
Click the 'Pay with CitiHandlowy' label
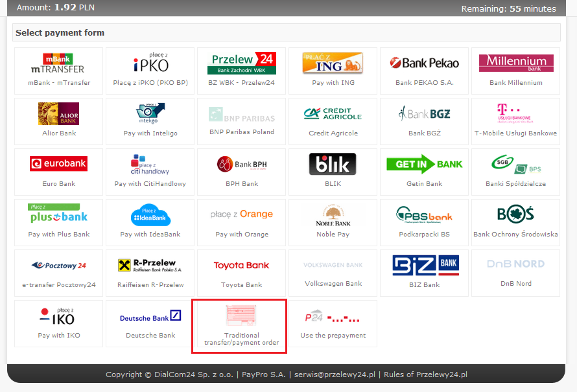(150, 184)
